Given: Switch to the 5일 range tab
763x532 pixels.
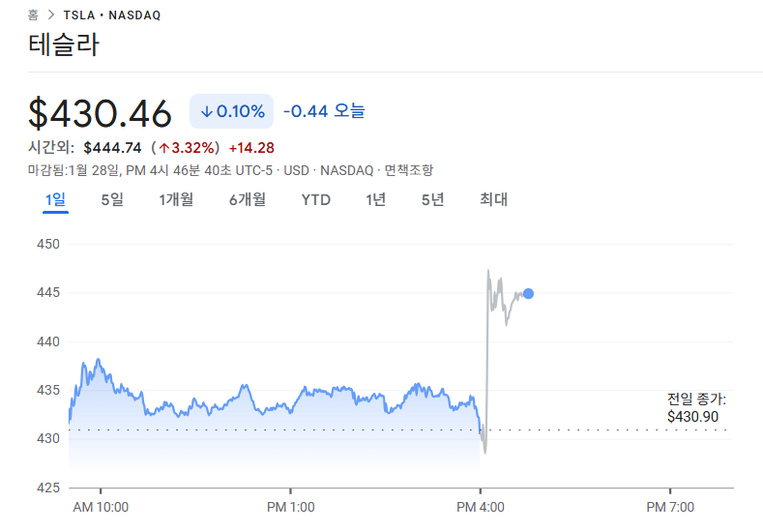Looking at the screenshot, I should click(x=112, y=199).
